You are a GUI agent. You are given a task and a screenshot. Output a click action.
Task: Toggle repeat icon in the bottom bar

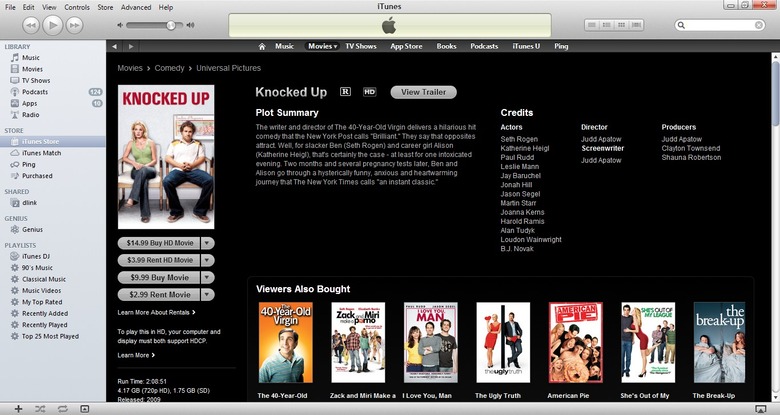click(x=63, y=409)
